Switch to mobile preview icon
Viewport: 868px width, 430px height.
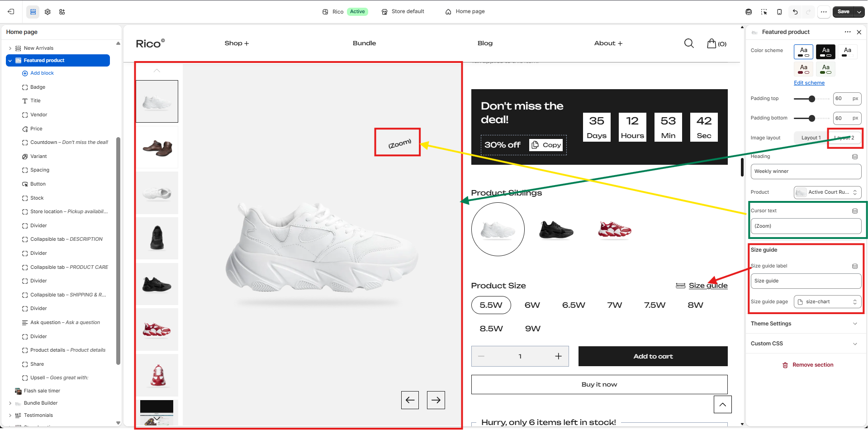click(x=779, y=12)
